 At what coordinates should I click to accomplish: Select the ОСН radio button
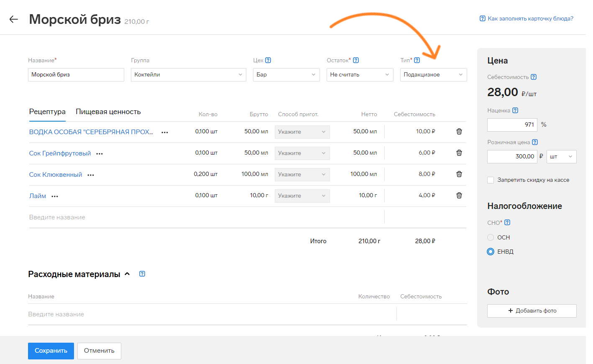coord(491,237)
